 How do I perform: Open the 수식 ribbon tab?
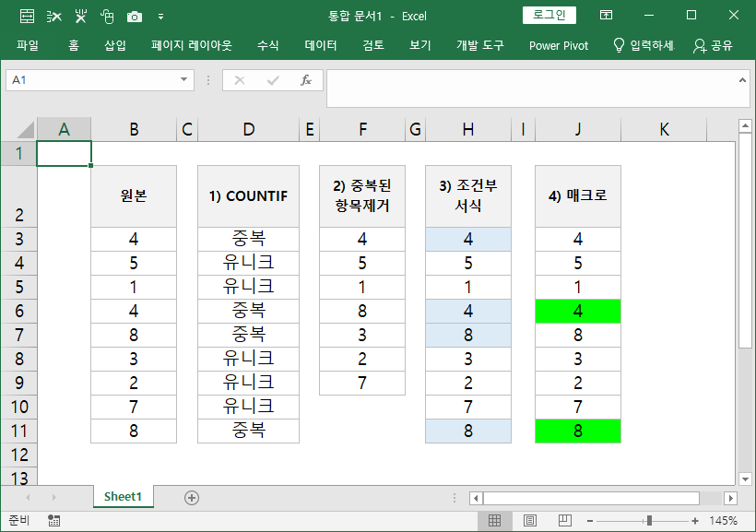pyautogui.click(x=267, y=45)
